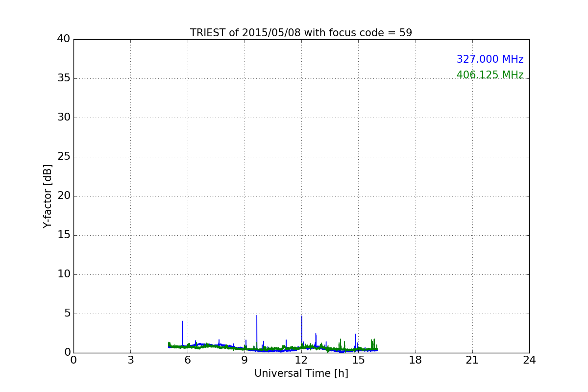This screenshot has width=588, height=392.
Task: Click the blue spike just before 6 hours
Action: 182,333
